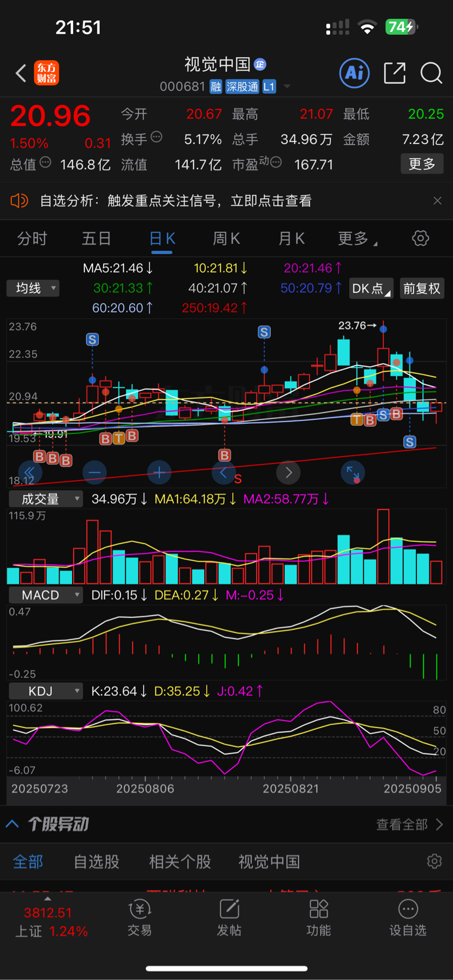453x980 pixels.
Task: Open the 自选分析 signal notice
Action: [x=176, y=201]
